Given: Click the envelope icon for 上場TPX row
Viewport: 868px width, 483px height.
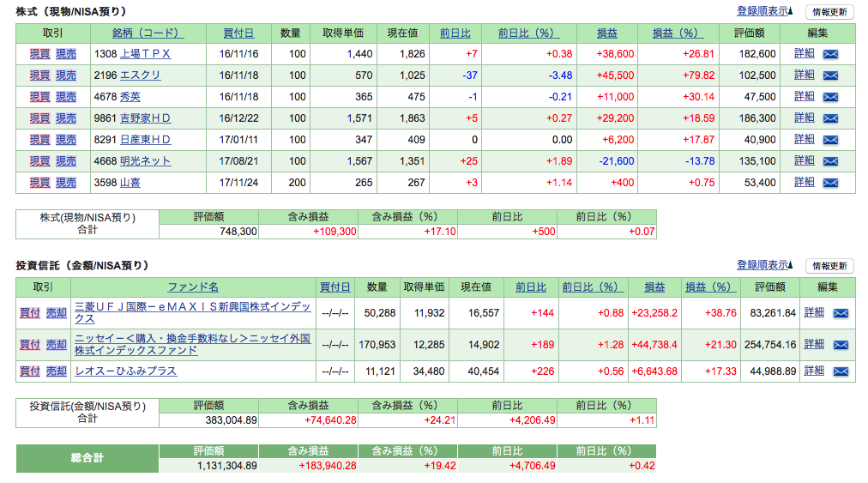Looking at the screenshot, I should (830, 54).
